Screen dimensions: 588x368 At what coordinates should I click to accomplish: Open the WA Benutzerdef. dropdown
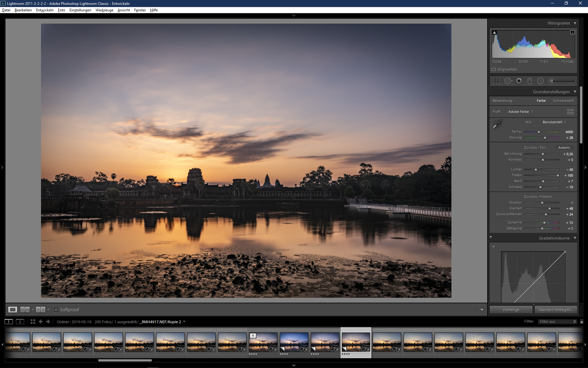click(554, 122)
